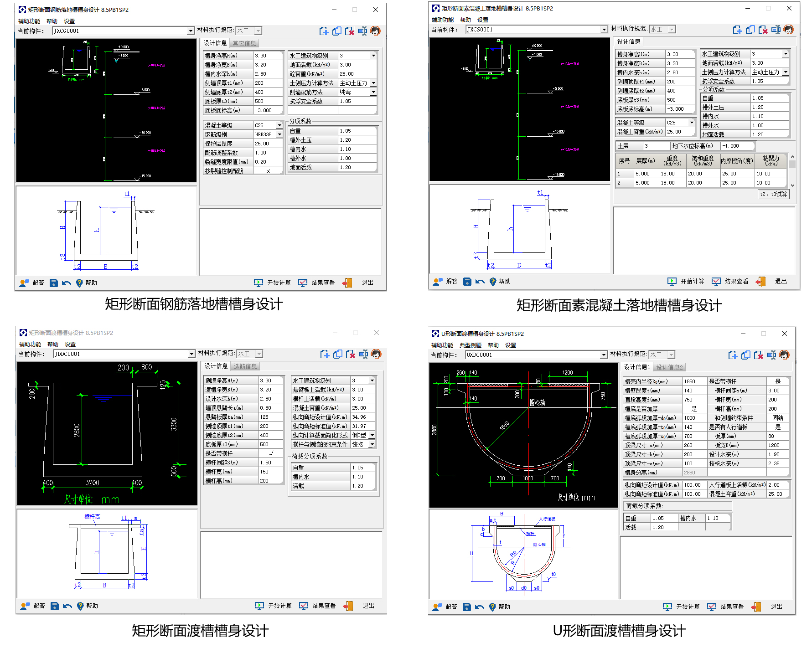Image resolution: width=812 pixels, height=653 pixels.
Task: Switch to 选筋信息 tab
Action: 245,366
